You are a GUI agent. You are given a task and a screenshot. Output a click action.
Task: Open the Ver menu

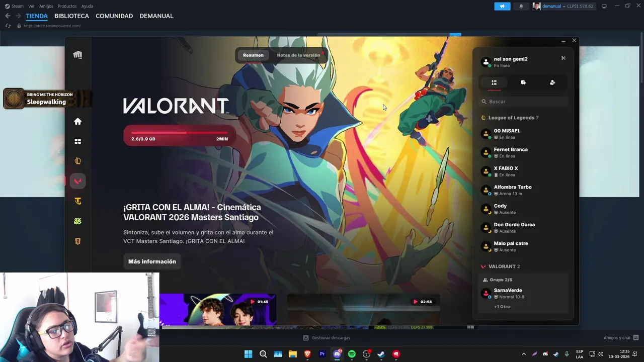pos(31,6)
